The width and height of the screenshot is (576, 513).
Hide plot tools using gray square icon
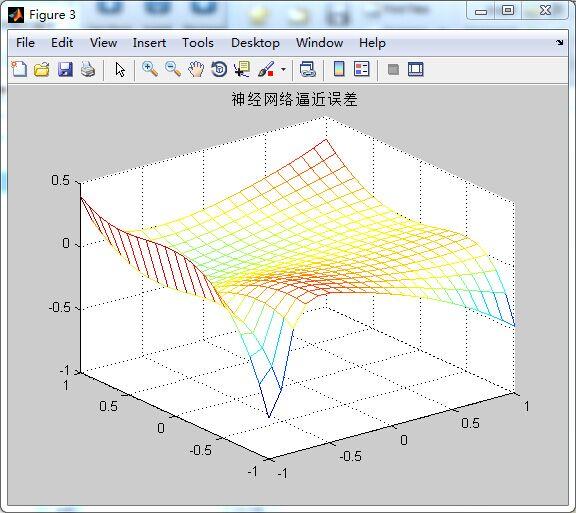coord(393,69)
